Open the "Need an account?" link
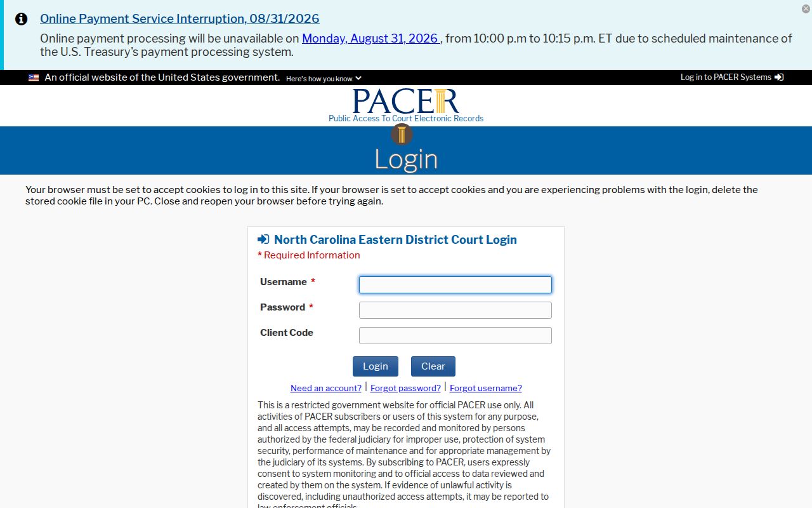 pyautogui.click(x=326, y=388)
